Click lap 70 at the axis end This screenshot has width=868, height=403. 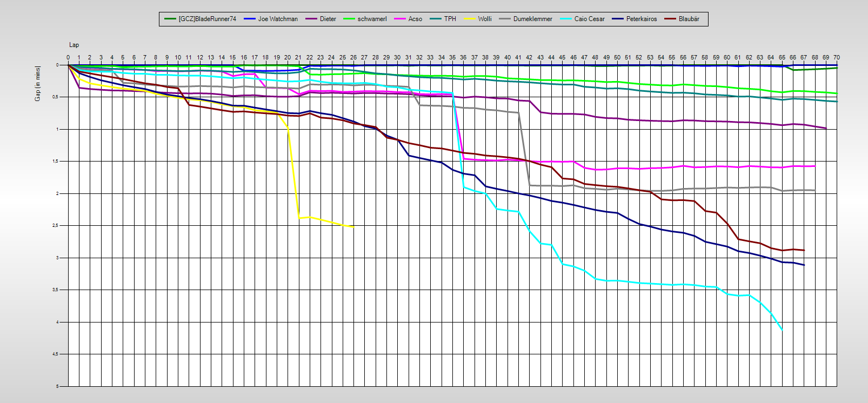coord(837,57)
